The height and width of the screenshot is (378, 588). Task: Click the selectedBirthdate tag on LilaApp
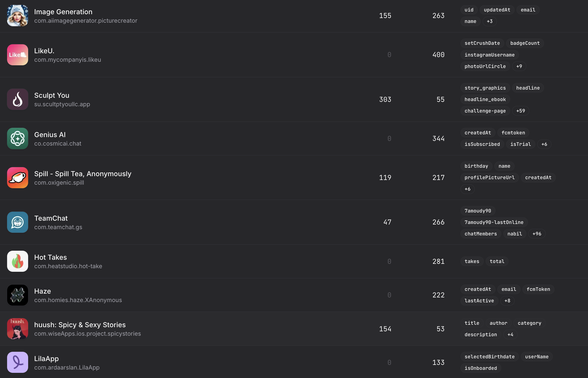(x=489, y=357)
